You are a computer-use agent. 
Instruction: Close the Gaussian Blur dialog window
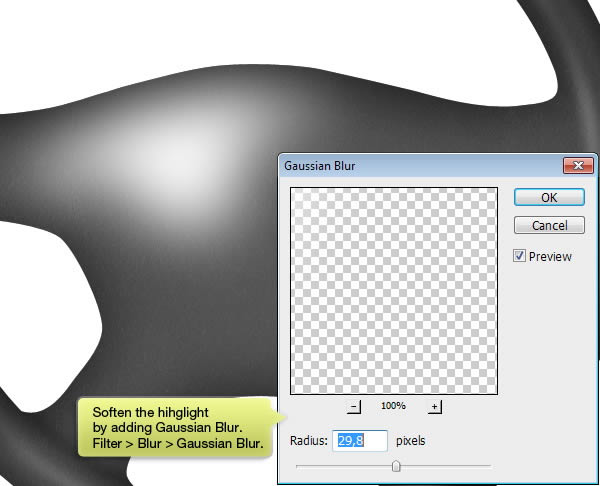[578, 166]
